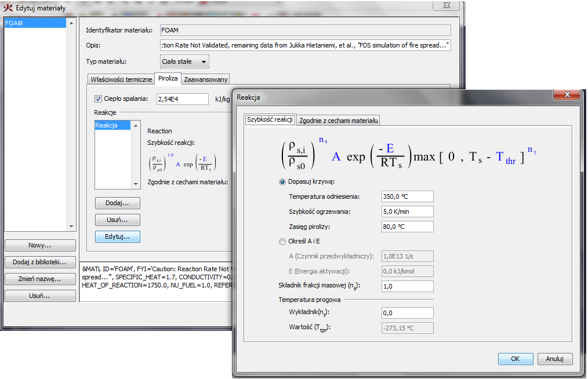The height and width of the screenshot is (379, 588).
Task: Click the E (Energia aktywacji) field
Action: click(x=407, y=271)
